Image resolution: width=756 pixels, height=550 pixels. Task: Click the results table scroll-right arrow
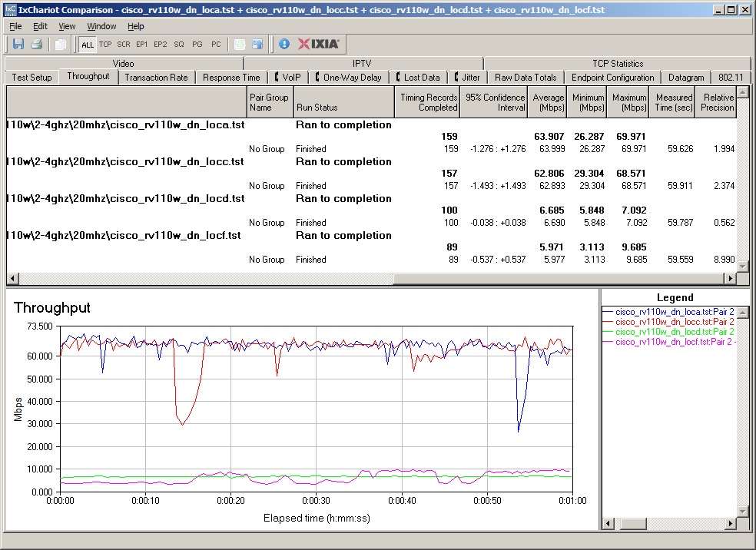pyautogui.click(x=730, y=278)
